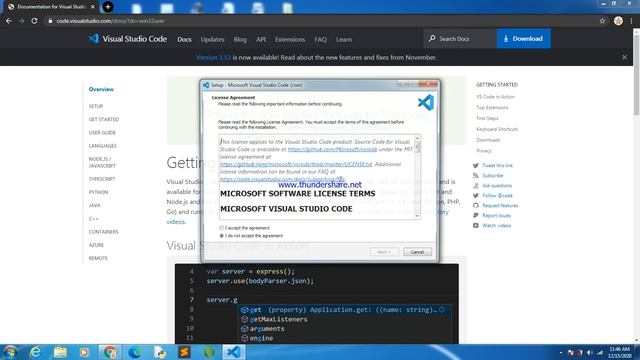
Task: Click the Chrome profile avatar icon
Action: (x=618, y=21)
